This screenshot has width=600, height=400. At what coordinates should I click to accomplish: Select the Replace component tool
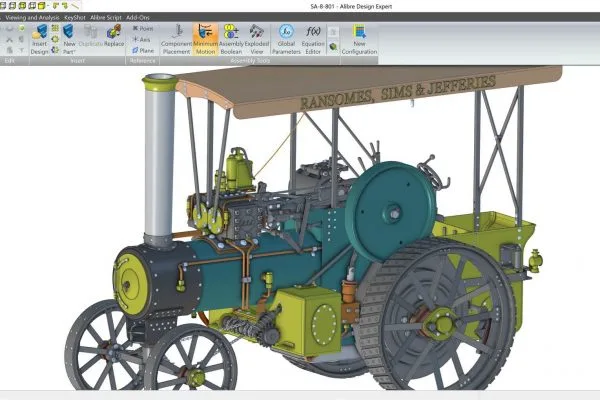coord(114,36)
